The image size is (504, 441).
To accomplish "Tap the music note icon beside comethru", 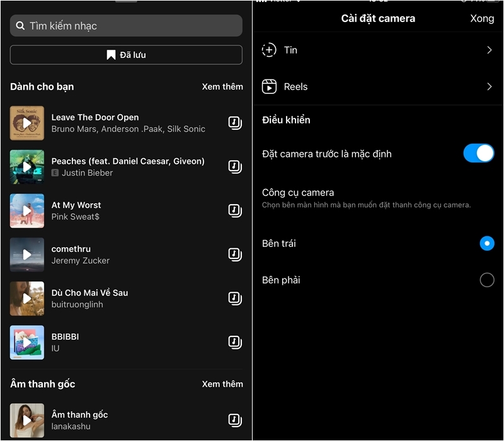I will (234, 255).
